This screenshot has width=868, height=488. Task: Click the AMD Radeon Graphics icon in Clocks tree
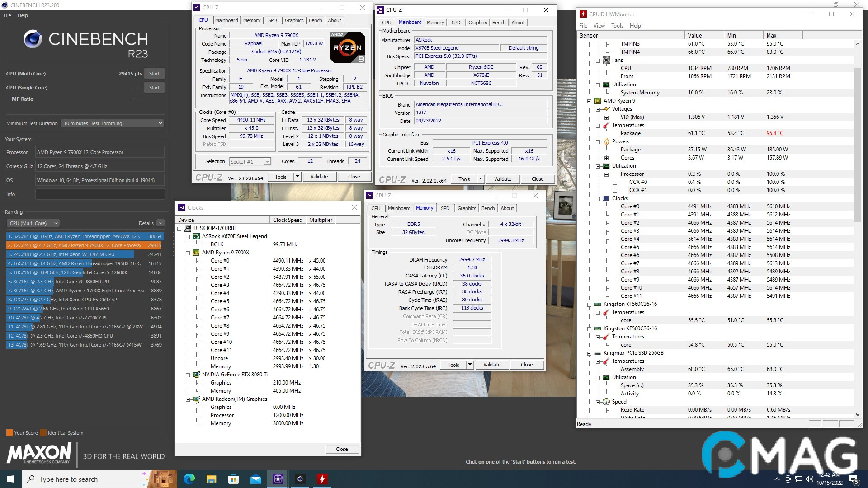click(x=196, y=399)
